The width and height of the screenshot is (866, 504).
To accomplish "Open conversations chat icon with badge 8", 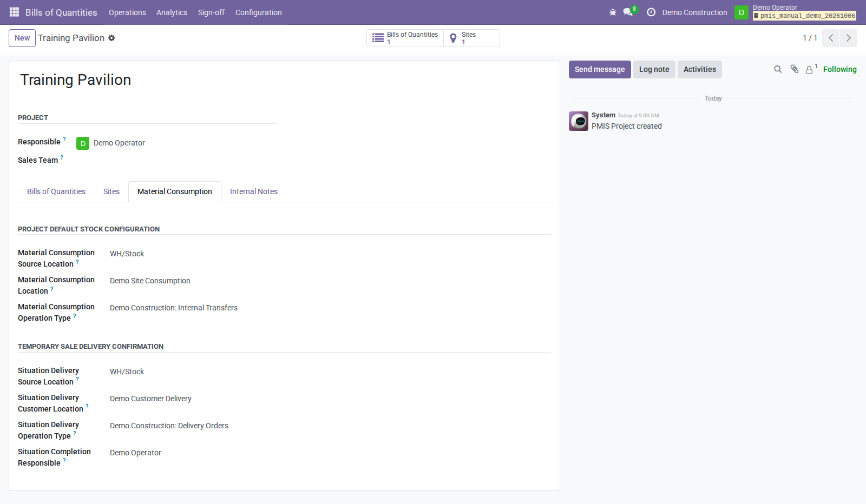I will [x=629, y=12].
